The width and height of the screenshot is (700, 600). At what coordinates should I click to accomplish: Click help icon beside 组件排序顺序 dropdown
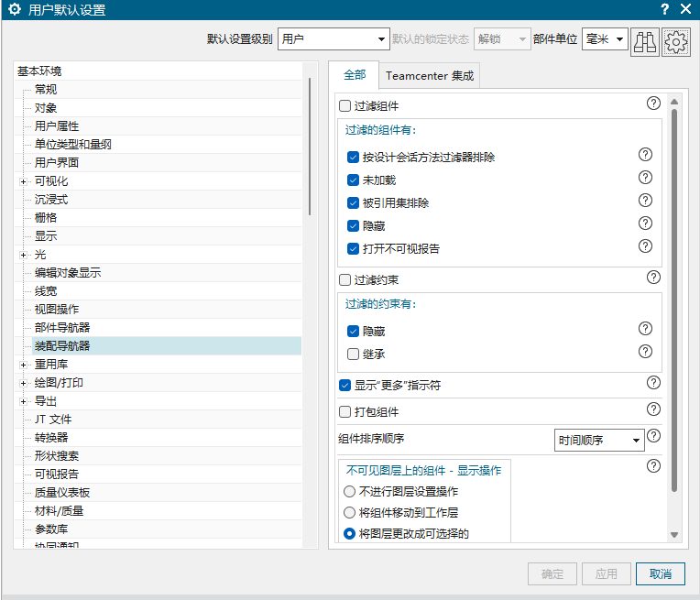[x=653, y=435]
